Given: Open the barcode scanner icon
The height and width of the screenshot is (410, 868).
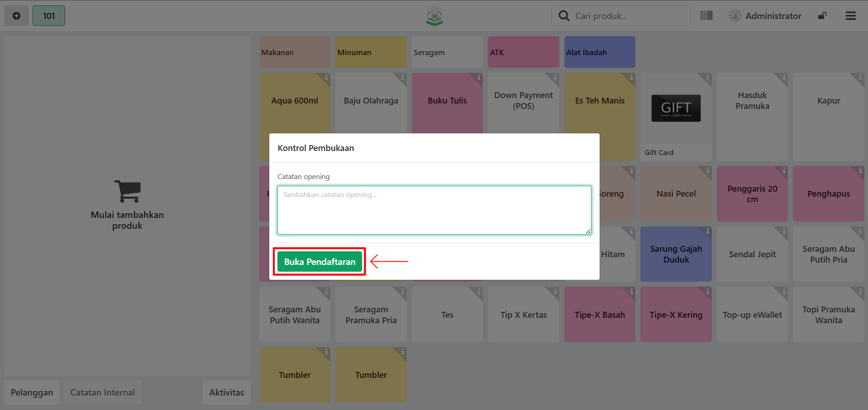Looking at the screenshot, I should [x=706, y=16].
